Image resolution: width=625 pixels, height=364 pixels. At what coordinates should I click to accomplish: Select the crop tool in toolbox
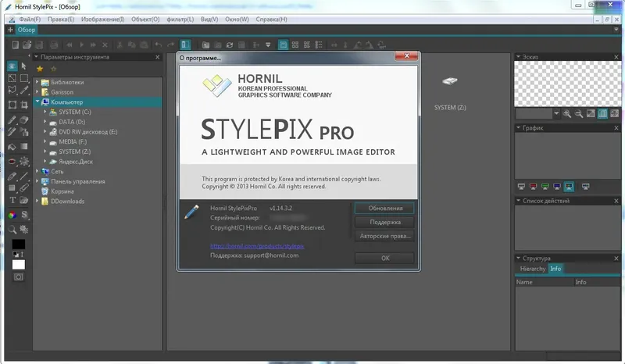click(x=24, y=105)
